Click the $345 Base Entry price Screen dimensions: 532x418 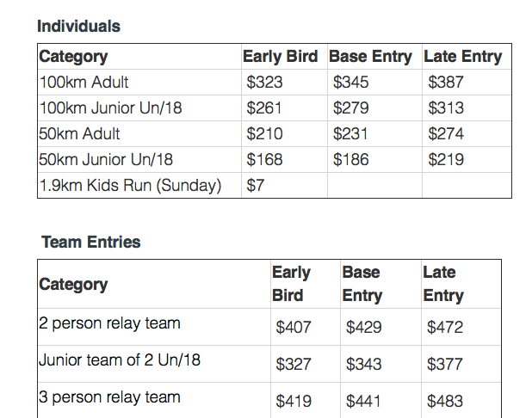tap(350, 82)
